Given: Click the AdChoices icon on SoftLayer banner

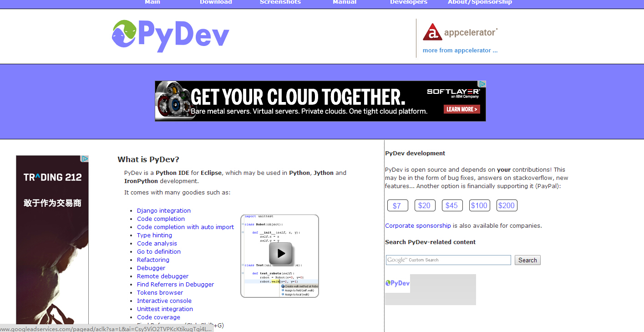Looking at the screenshot, I should 482,84.
